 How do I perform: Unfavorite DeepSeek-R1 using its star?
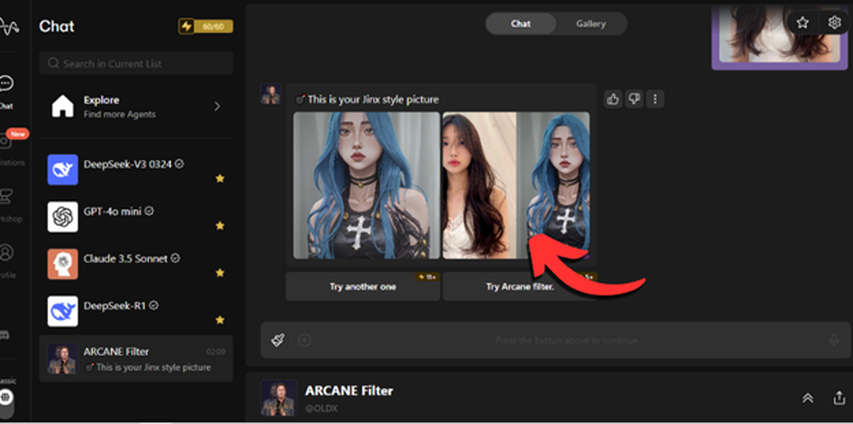[220, 320]
